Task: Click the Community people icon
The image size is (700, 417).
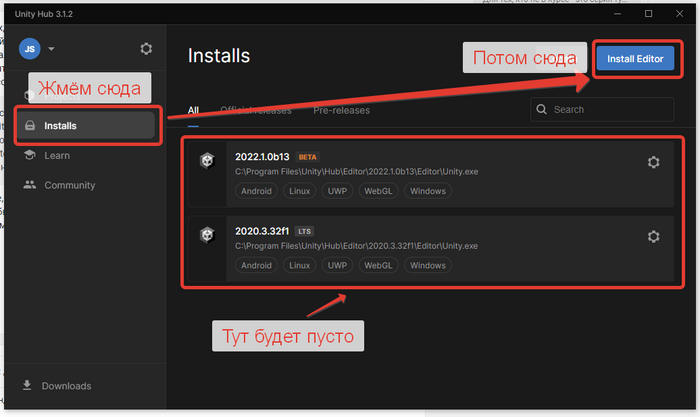Action: [x=30, y=184]
